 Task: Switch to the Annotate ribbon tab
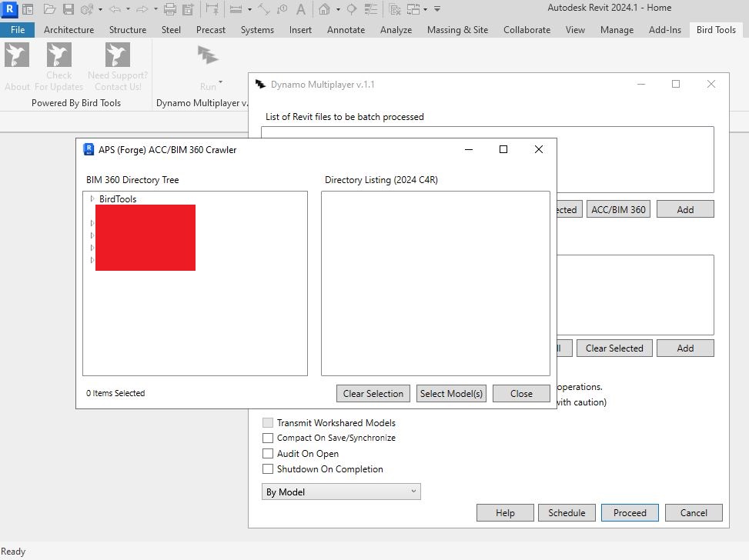346,29
